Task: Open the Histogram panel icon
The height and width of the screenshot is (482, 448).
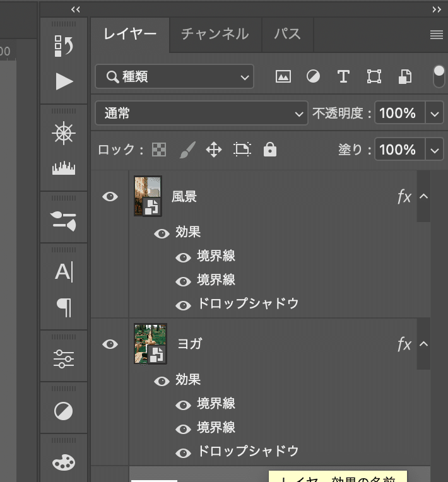Action: pyautogui.click(x=64, y=168)
